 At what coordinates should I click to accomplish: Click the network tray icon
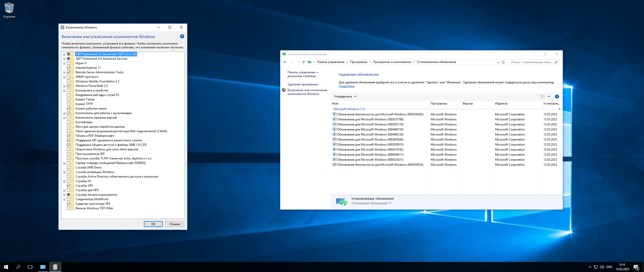596,267
